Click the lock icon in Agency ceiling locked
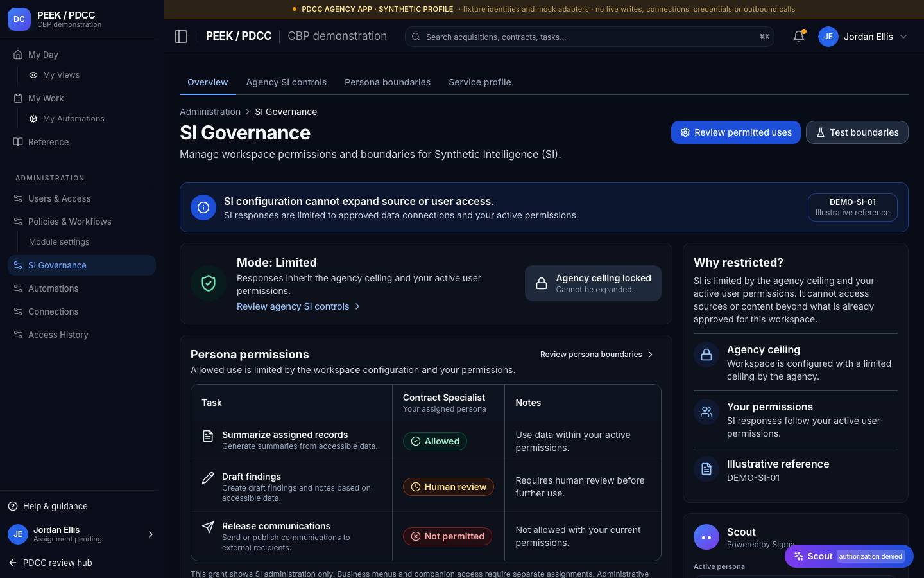Image resolution: width=924 pixels, height=578 pixels. [x=542, y=283]
